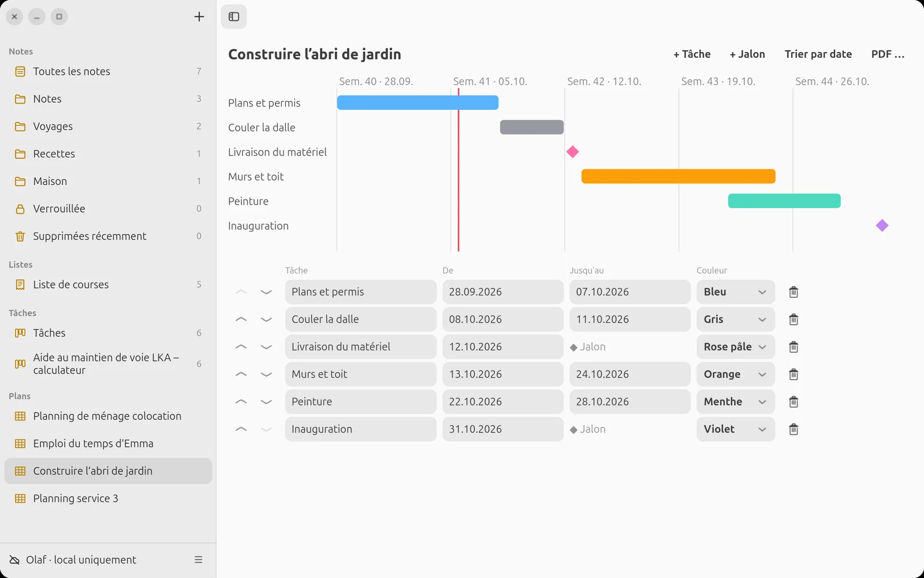Delete the Plans et permis row
Image resolution: width=924 pixels, height=578 pixels.
(793, 292)
